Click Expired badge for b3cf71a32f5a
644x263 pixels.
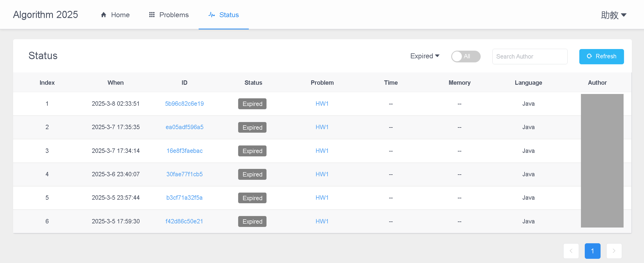(x=252, y=198)
